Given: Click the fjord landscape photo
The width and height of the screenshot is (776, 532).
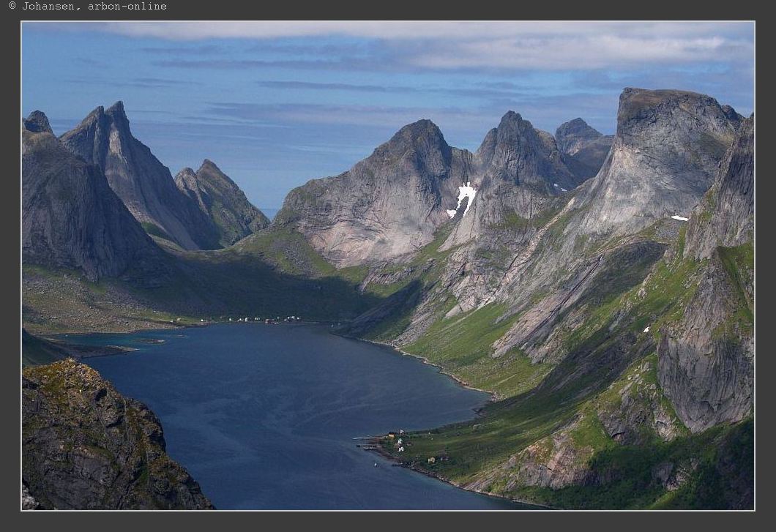Looking at the screenshot, I should point(388,266).
